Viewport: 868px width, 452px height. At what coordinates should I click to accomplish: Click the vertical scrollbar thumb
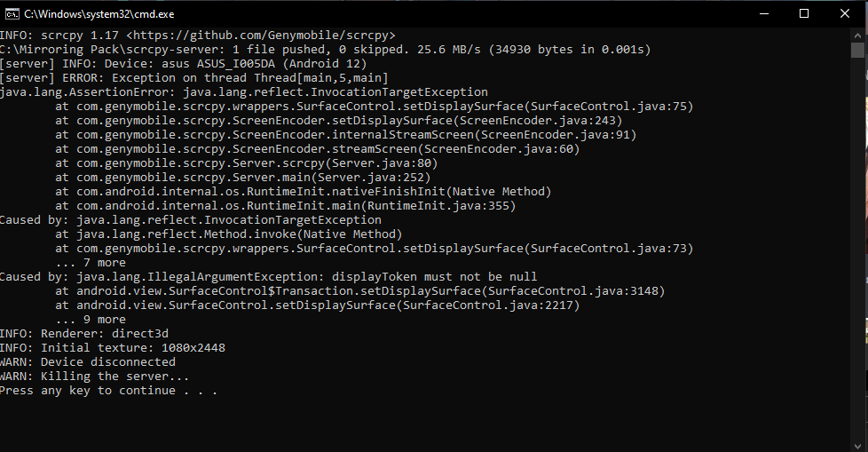point(857,52)
